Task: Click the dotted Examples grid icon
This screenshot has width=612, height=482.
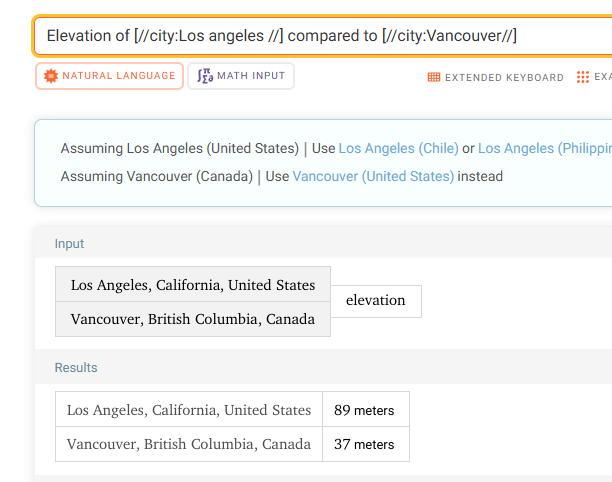Action: (583, 77)
